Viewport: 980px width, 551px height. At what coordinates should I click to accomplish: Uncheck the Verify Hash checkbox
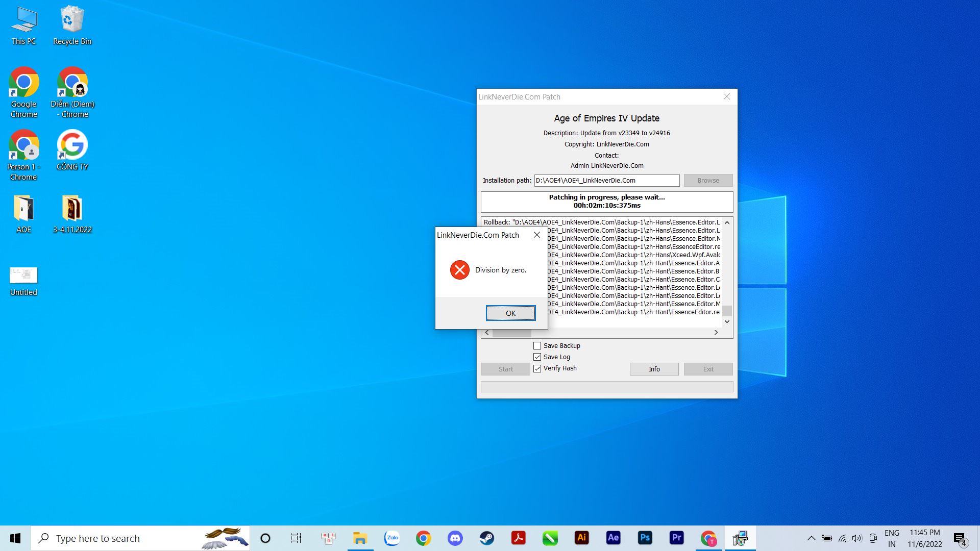tap(537, 368)
